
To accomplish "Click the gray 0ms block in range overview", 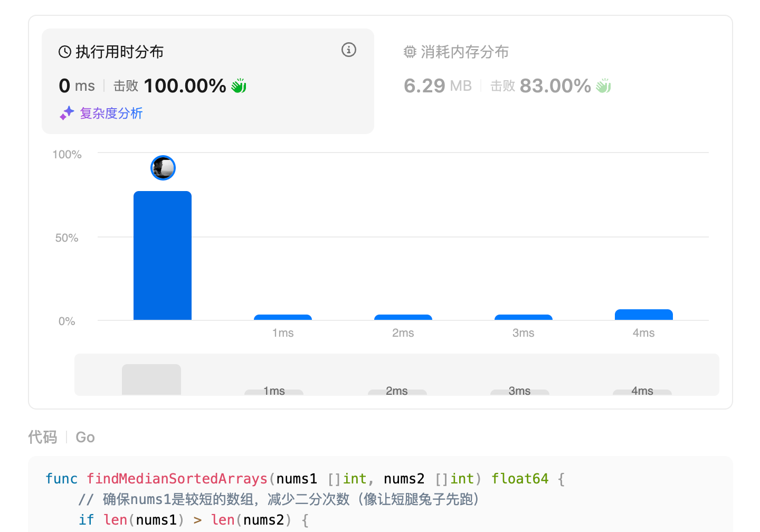I will coord(151,379).
